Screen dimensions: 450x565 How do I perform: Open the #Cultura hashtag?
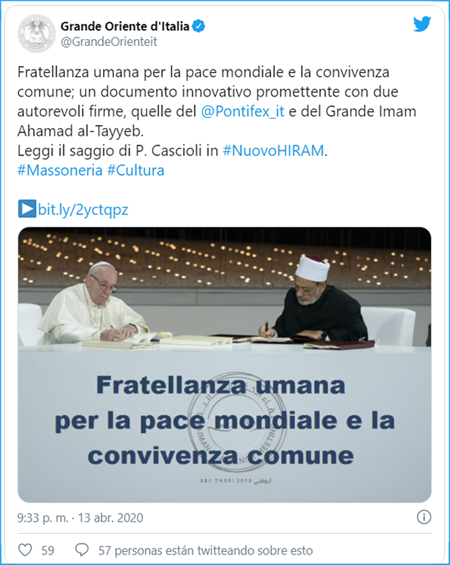tap(135, 170)
